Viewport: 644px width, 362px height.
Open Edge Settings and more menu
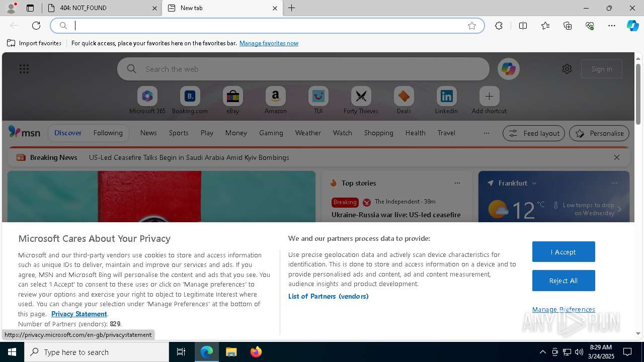coord(612,26)
